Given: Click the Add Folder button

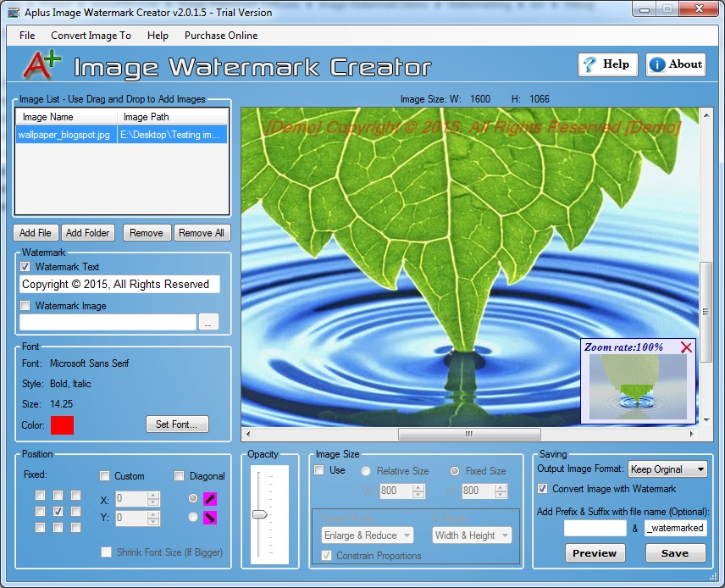Looking at the screenshot, I should tap(88, 233).
